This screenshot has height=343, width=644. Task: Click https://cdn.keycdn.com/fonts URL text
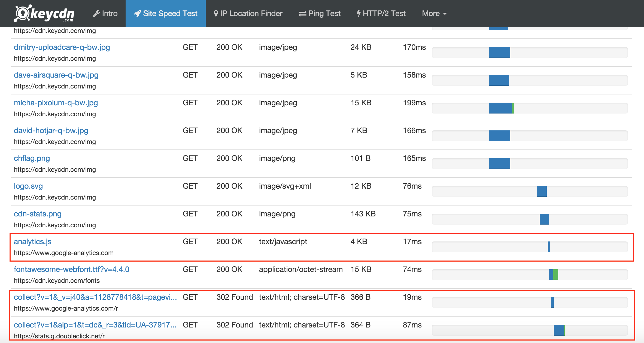(x=57, y=281)
